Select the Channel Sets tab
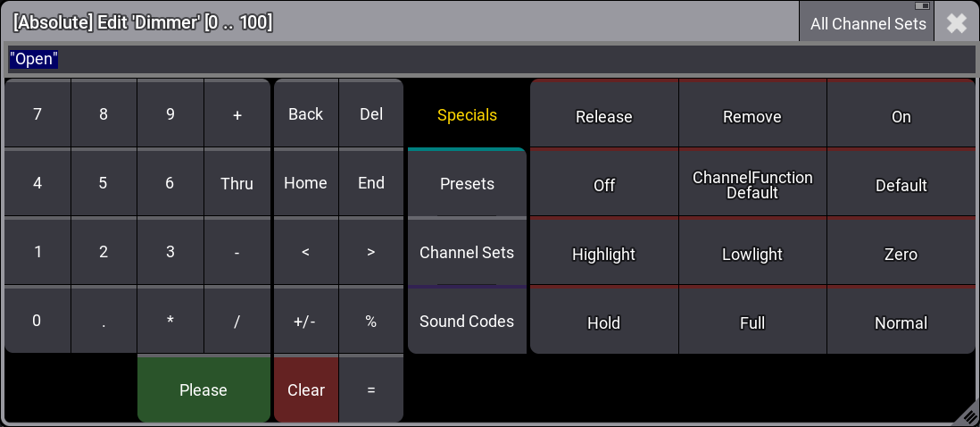 [467, 253]
